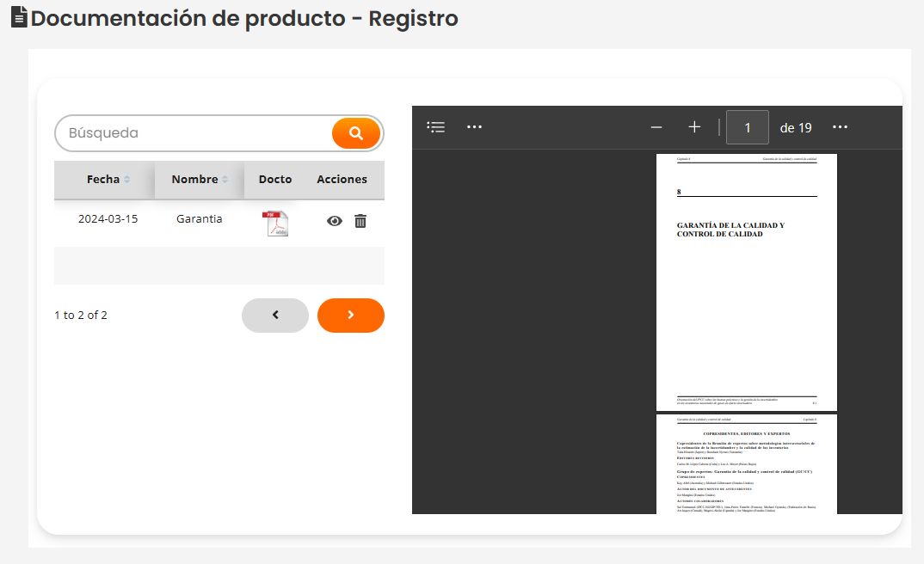Sort the table by Fecha column

104,180
